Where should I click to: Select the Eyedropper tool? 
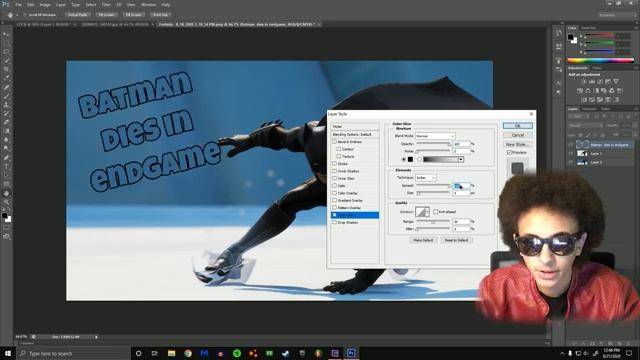click(x=6, y=78)
